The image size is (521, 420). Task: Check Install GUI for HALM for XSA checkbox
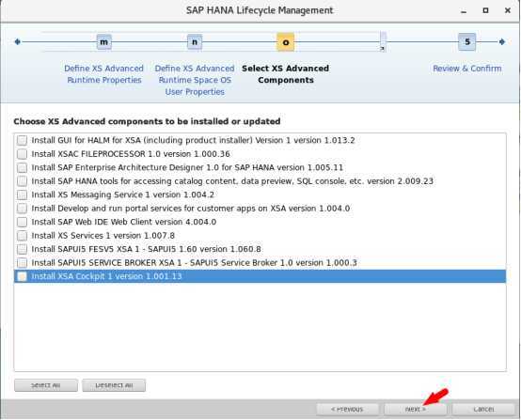pyautogui.click(x=22, y=140)
